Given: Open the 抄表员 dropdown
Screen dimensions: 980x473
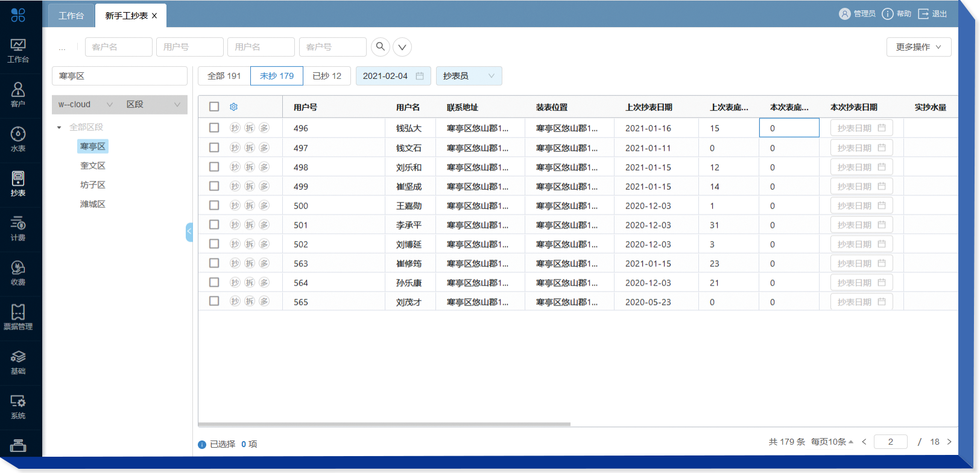Looking at the screenshot, I should click(469, 76).
